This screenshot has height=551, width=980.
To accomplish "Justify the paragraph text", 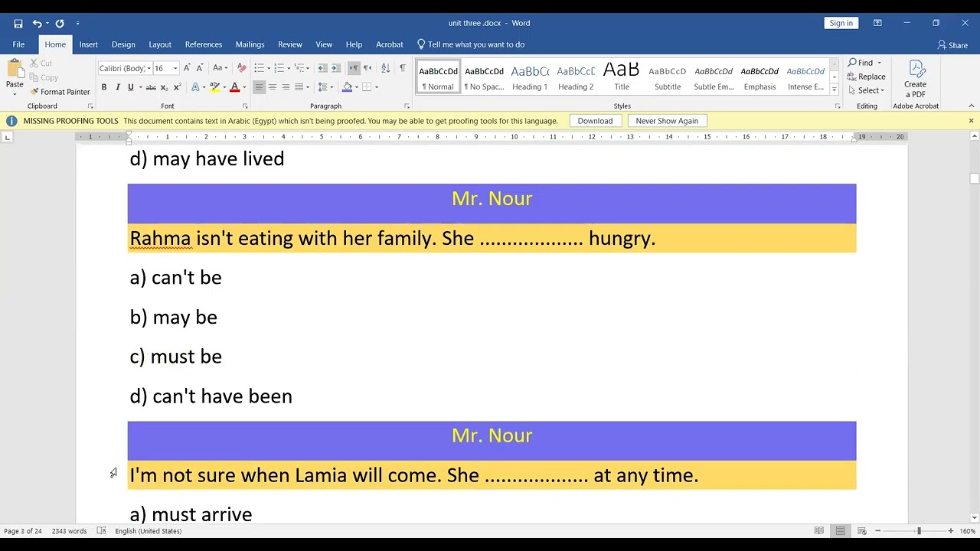I will (x=299, y=87).
